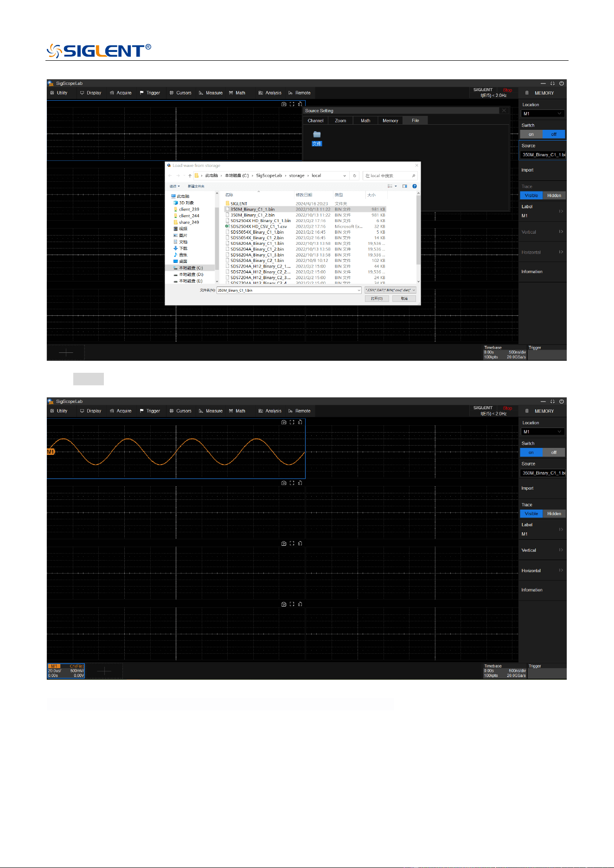Screen dimensions: 614x868
Task: Switch to Memory tab in Source Setting
Action: pos(390,121)
